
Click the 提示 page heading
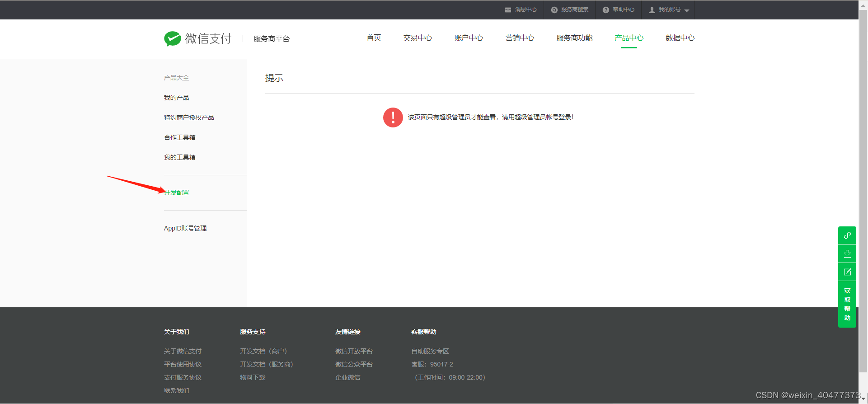click(x=274, y=78)
